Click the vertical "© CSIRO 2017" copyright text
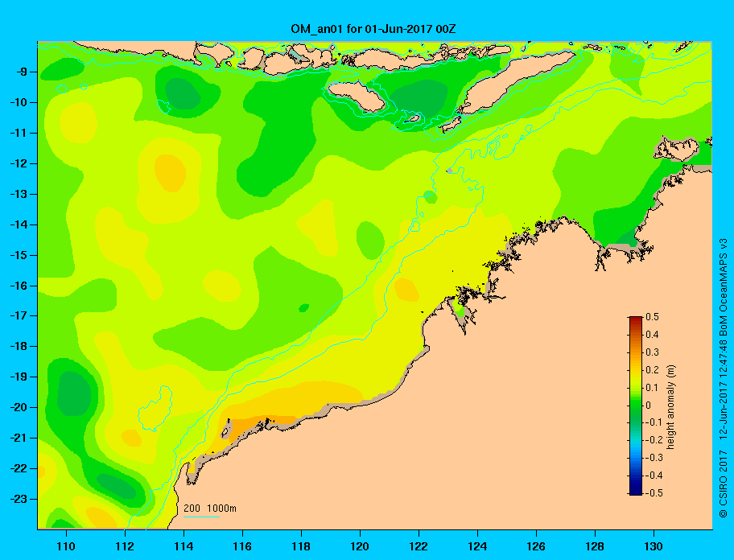 [724, 484]
